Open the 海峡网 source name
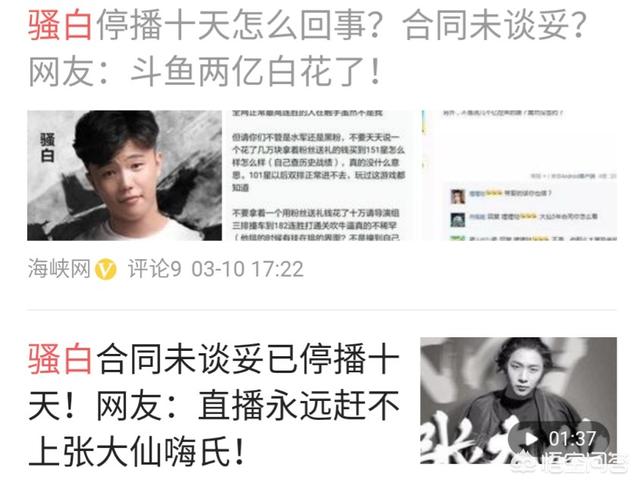 [x=59, y=269]
